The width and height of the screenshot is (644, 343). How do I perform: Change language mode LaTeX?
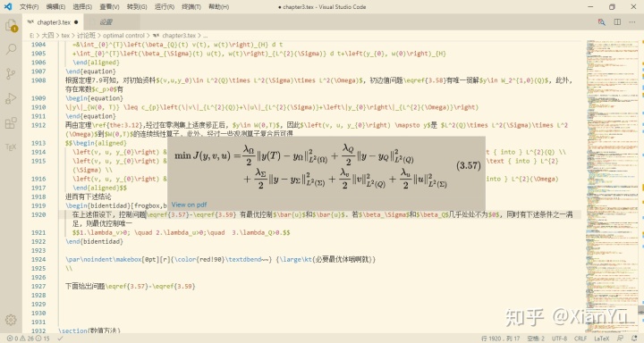click(602, 339)
